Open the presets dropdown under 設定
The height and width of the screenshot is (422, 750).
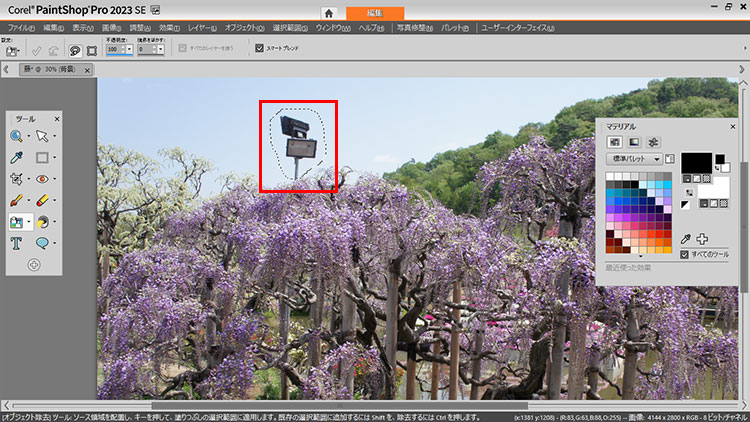point(11,49)
